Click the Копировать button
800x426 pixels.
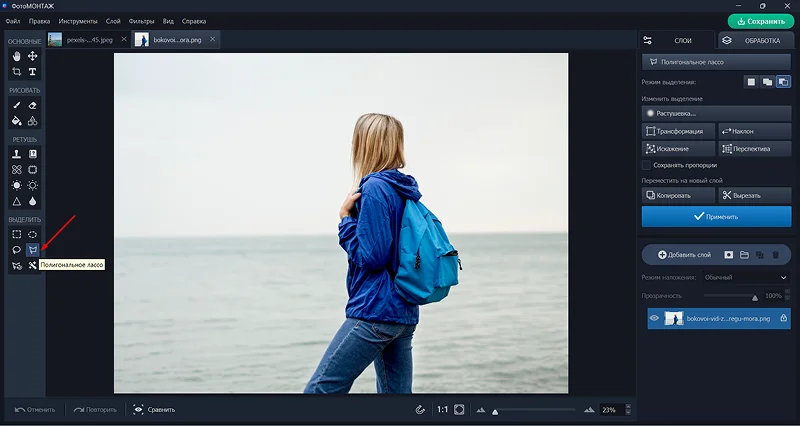pyautogui.click(x=678, y=195)
